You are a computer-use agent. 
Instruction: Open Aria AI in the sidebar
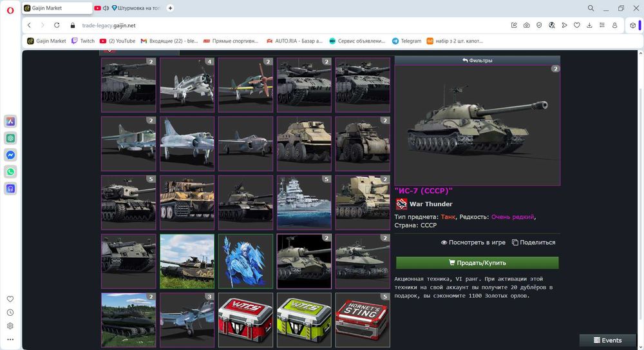10,121
